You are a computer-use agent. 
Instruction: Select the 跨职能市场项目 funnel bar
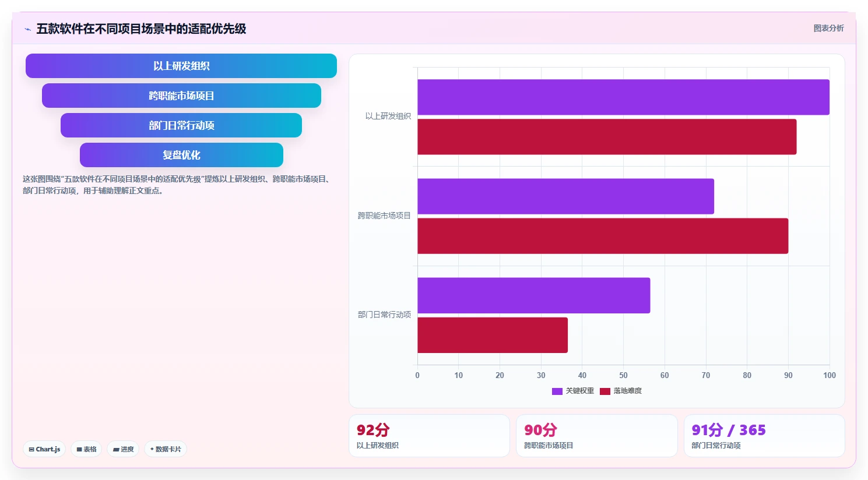(x=181, y=96)
